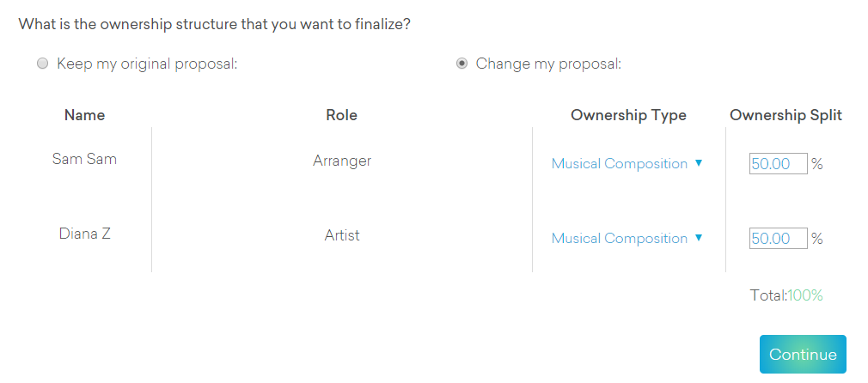Click the Arranger role text
868x383 pixels.
tap(342, 161)
